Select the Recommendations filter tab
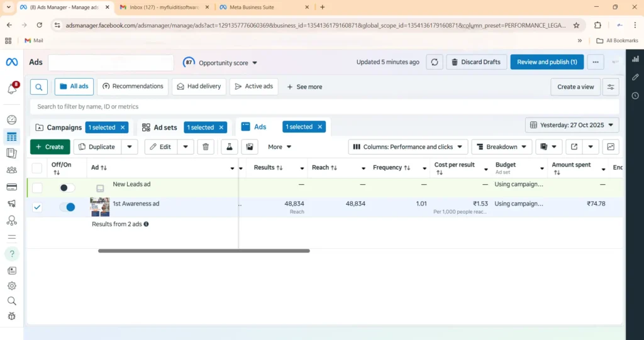The height and width of the screenshot is (340, 644). coord(133,87)
